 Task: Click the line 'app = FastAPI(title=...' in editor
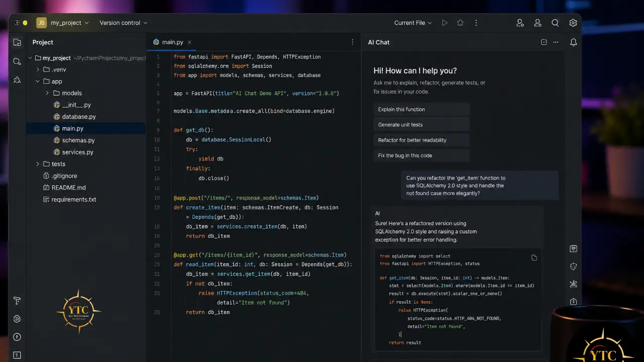pyautogui.click(x=257, y=94)
